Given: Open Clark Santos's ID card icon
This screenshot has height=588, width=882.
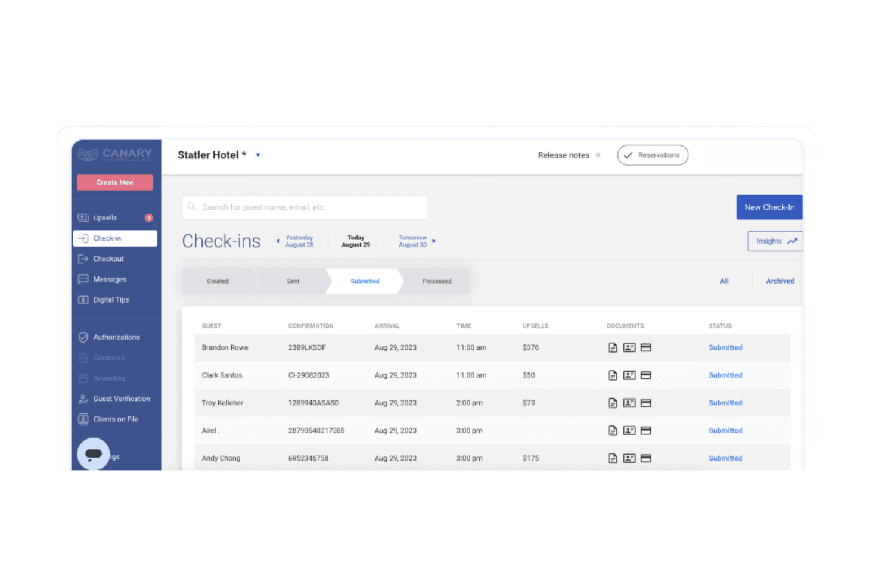Looking at the screenshot, I should [629, 375].
